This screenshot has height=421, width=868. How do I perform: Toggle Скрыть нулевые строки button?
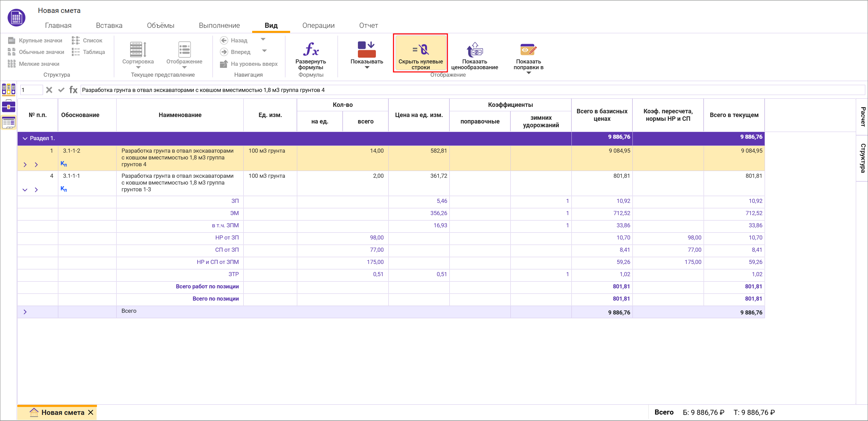pos(420,53)
